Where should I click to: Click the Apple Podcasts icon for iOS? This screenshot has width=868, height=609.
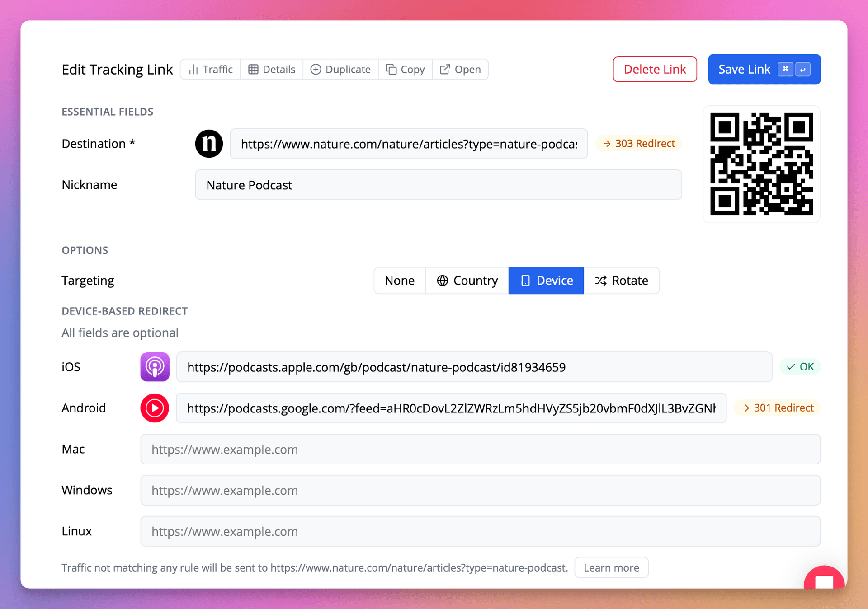(x=155, y=367)
